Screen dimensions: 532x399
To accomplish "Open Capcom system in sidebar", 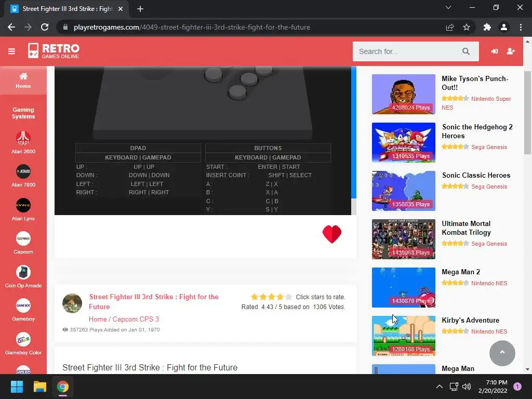I will tap(23, 243).
